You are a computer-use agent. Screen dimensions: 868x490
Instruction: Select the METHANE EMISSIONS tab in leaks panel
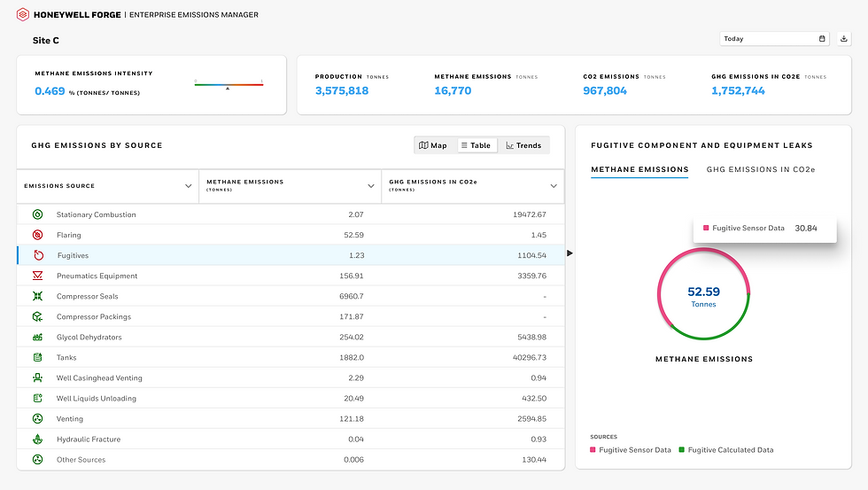(639, 169)
